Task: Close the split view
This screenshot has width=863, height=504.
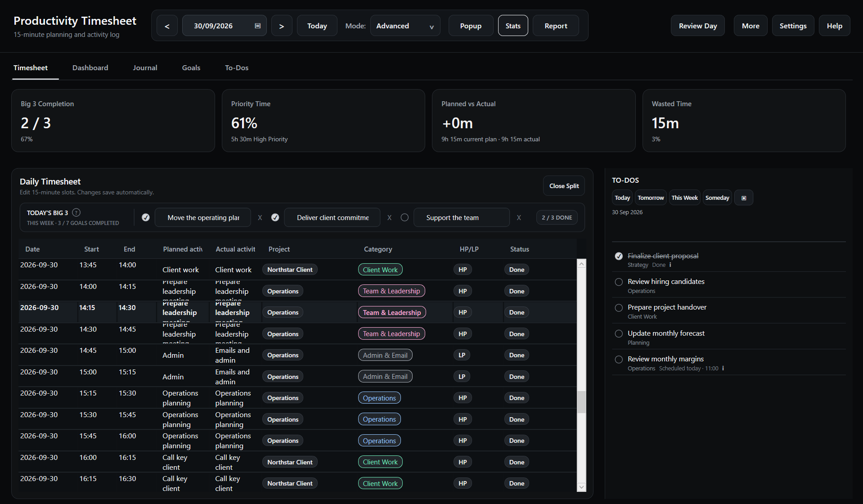Action: click(564, 186)
